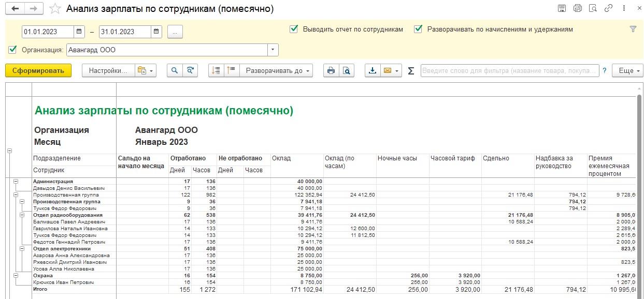644x299 pixels.
Task: Click the sigma sum icon
Action: tap(411, 71)
